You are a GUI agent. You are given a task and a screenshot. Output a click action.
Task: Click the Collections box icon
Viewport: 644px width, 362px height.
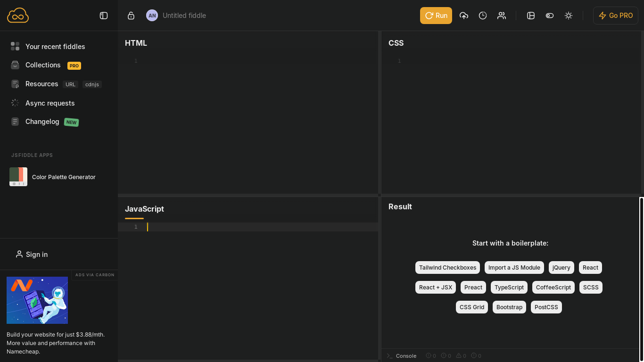pos(15,65)
